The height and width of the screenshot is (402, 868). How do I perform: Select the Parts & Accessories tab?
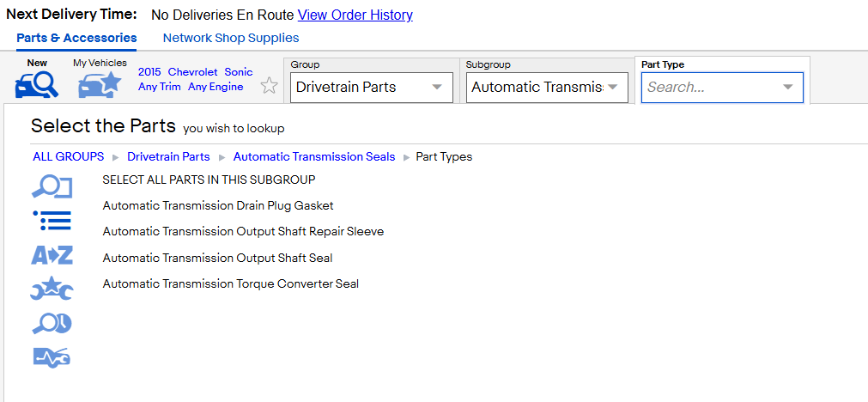tap(76, 38)
